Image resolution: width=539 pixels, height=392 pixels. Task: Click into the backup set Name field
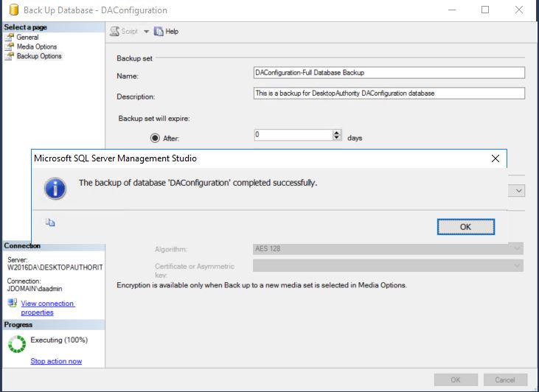[x=388, y=73]
